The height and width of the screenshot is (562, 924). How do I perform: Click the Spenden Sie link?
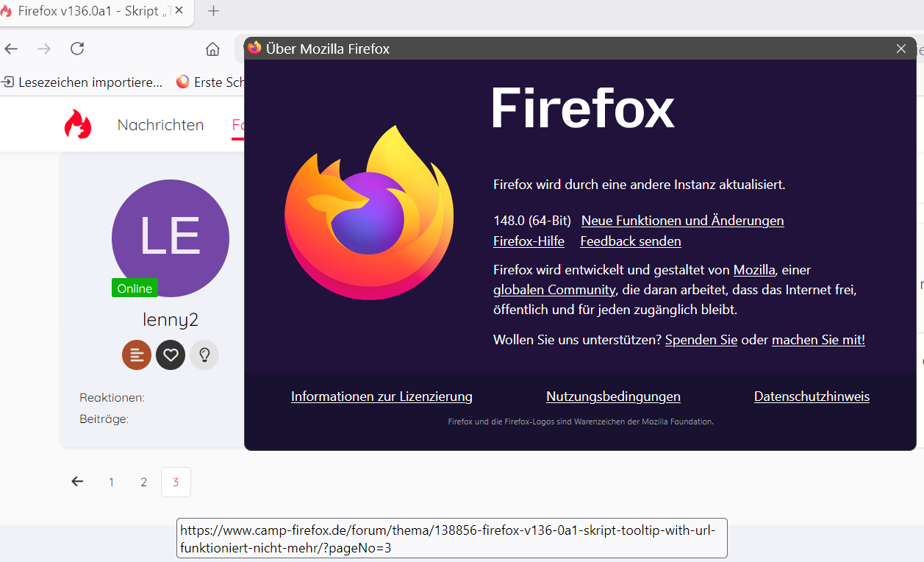701,339
